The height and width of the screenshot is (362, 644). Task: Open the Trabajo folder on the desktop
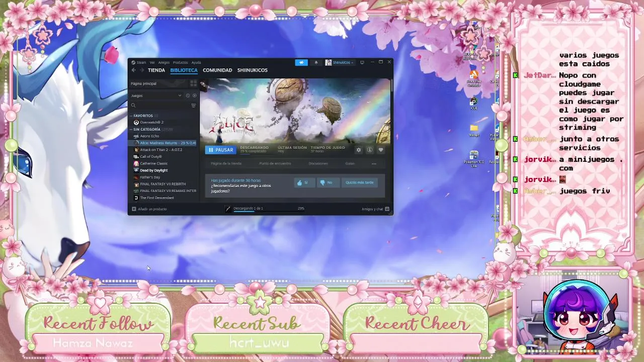(x=473, y=130)
